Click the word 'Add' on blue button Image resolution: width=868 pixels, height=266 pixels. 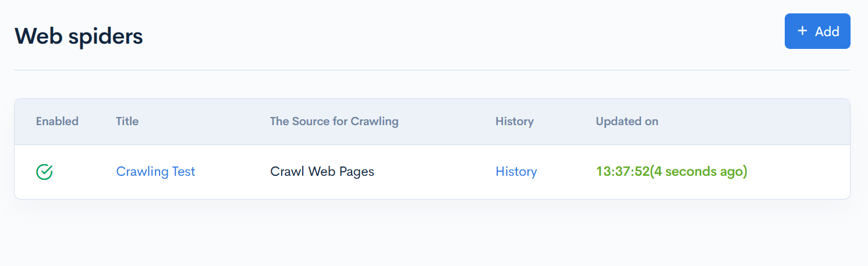(827, 31)
